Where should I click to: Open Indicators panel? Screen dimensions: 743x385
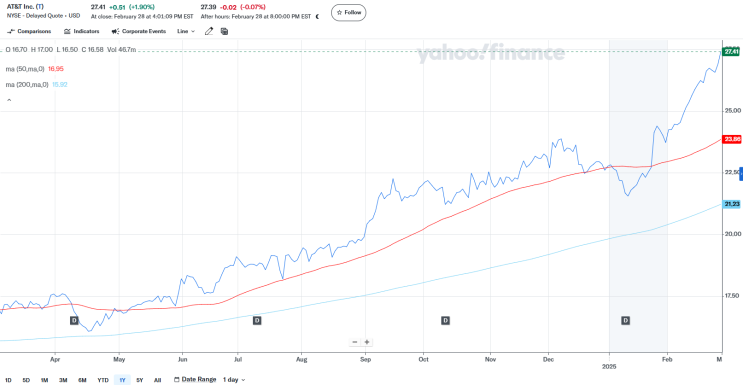coord(82,31)
